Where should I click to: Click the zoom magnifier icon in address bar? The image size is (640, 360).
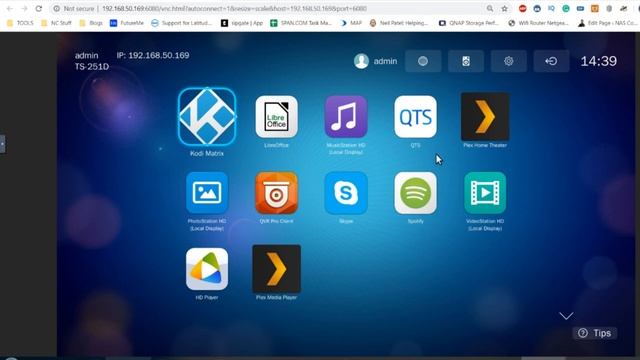tap(490, 8)
